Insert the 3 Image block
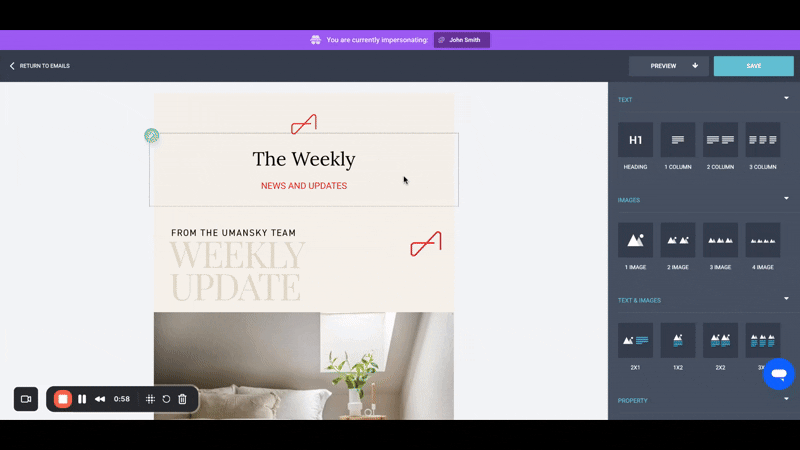Viewport: 800px width, 450px height. click(720, 240)
